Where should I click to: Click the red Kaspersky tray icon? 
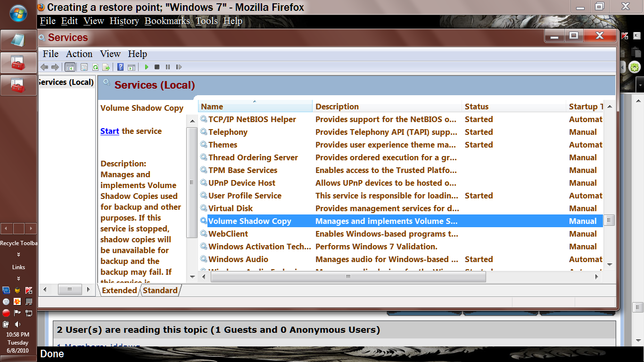(29, 290)
